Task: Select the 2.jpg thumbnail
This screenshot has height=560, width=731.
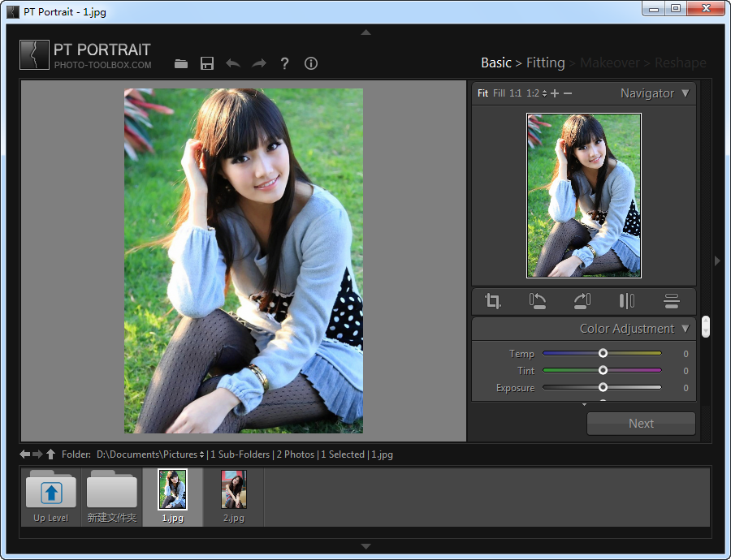Action: click(x=233, y=490)
